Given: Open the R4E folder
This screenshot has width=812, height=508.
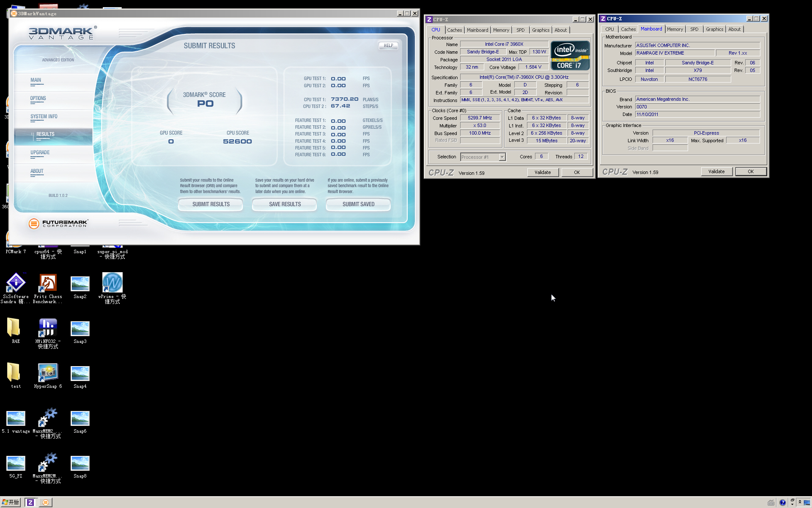Looking at the screenshot, I should click(x=16, y=331).
